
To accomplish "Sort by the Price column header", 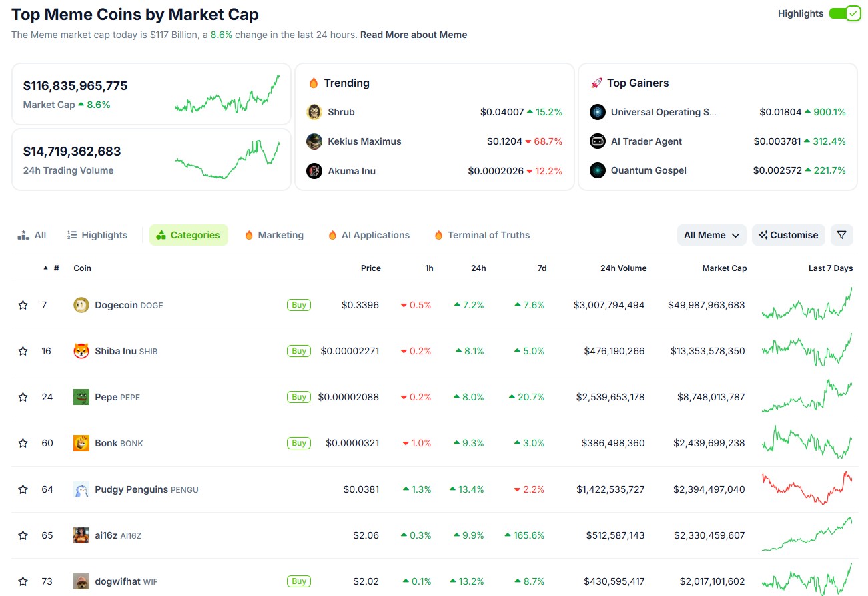I will (371, 268).
